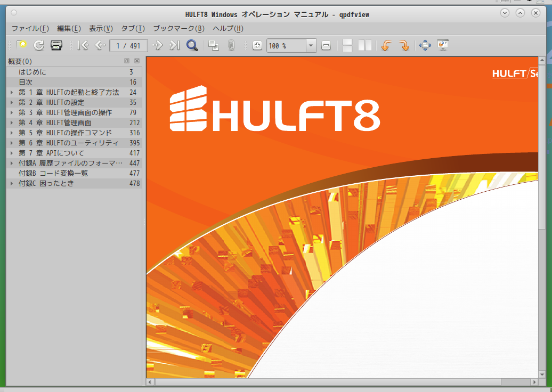Screen dimensions: 552x392
Task: Jump to the first page icon
Action: tap(83, 45)
